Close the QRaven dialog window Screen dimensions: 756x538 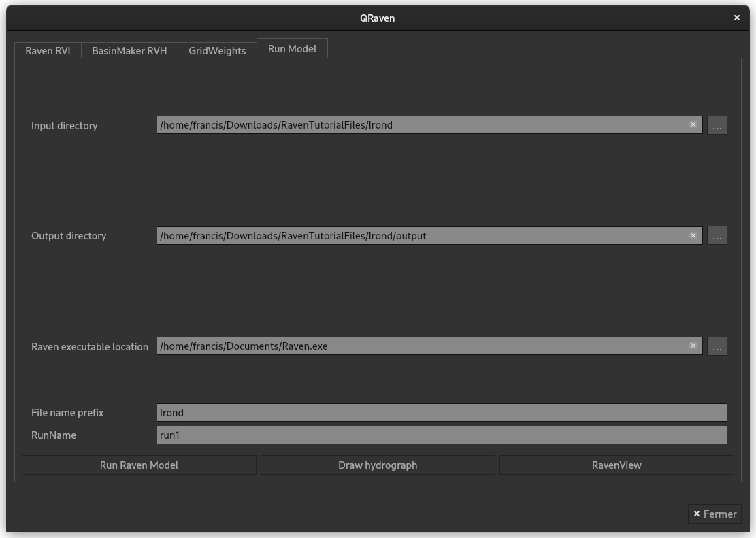[x=737, y=18]
